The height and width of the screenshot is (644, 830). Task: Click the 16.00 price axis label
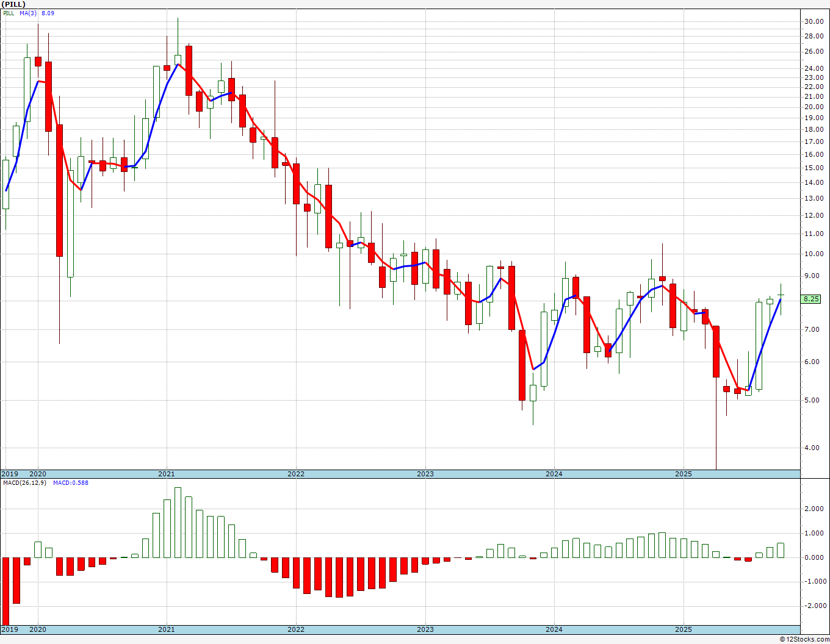pos(814,154)
